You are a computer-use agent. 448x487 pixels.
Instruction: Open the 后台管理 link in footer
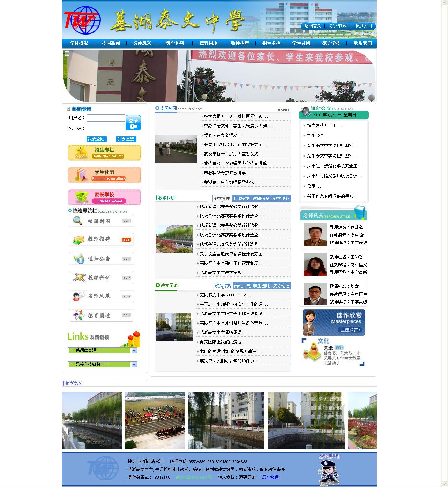tap(270, 477)
